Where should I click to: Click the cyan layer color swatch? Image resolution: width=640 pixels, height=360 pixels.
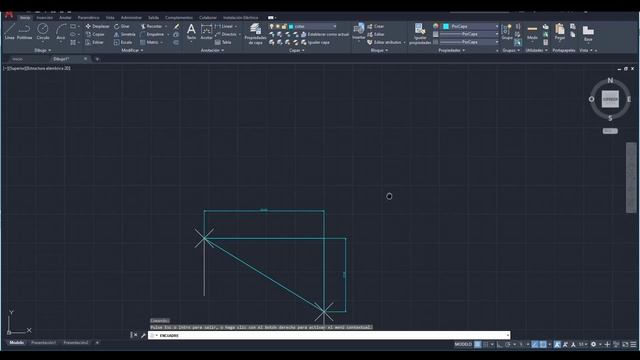(291, 26)
